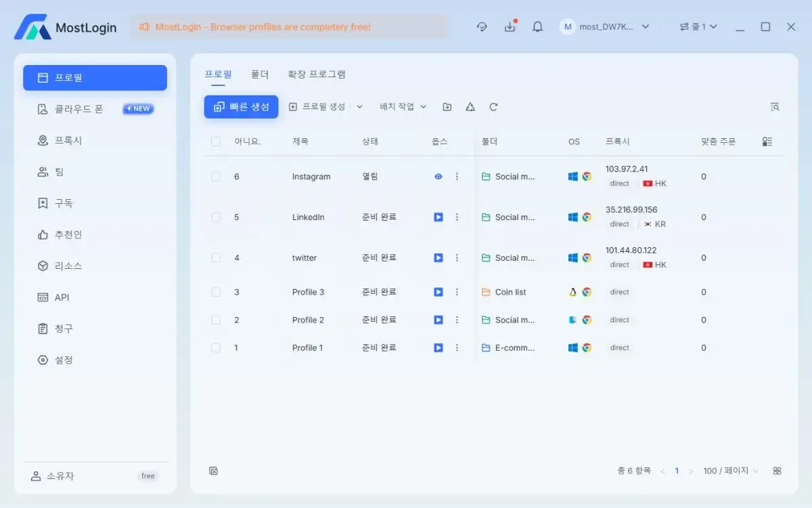Select the Instagram row checkbox
The width and height of the screenshot is (812, 508).
pos(216,177)
